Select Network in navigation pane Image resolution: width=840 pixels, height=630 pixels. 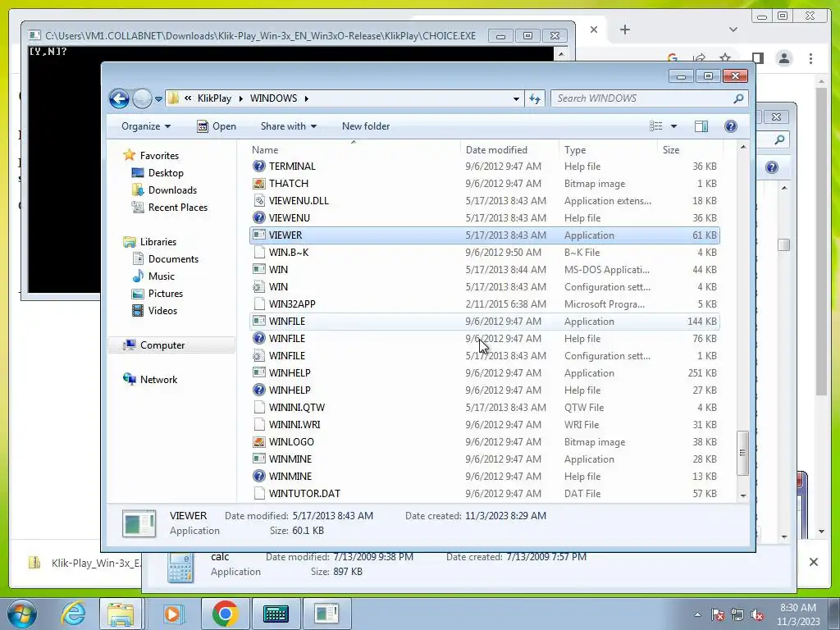158,380
